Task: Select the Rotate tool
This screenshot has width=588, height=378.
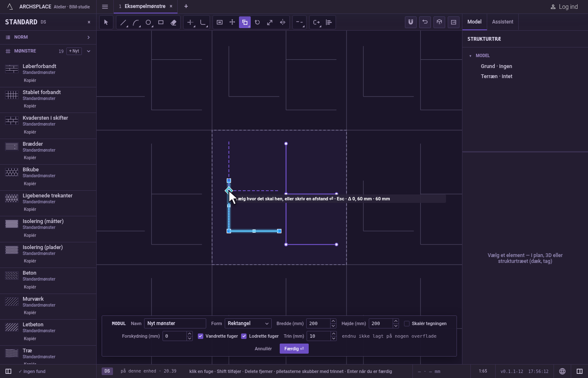Action: [257, 22]
